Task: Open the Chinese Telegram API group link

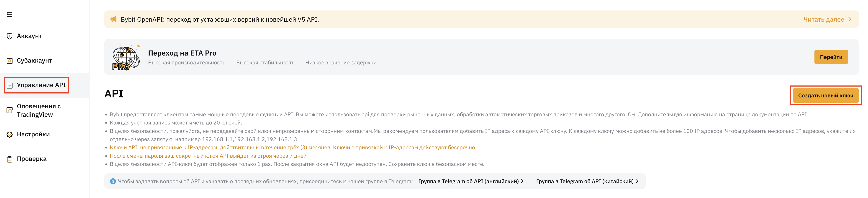Action: coord(585,181)
